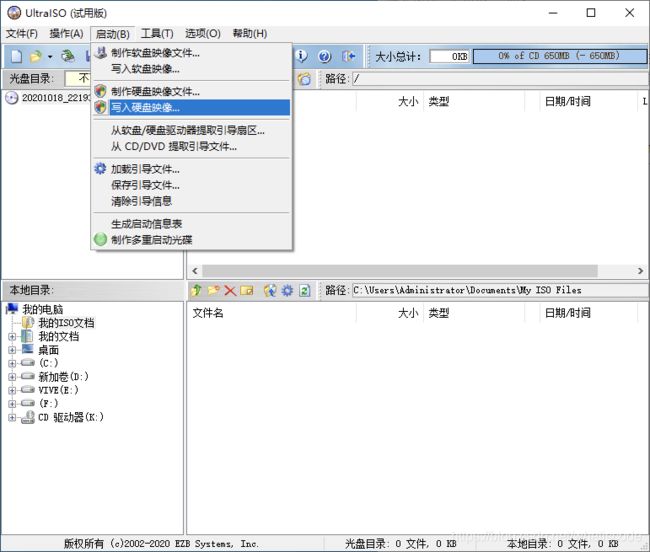650x552 pixels.
Task: Choose 保存引导文件... menu entry
Action: pos(192,185)
